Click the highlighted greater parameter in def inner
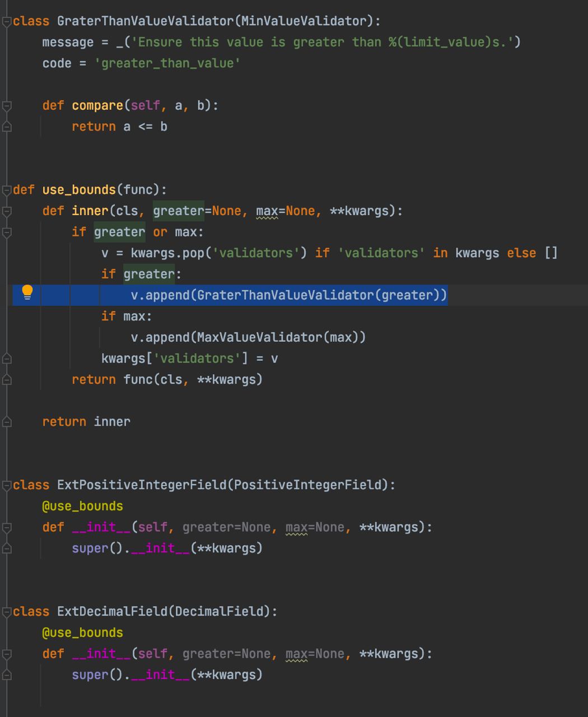The height and width of the screenshot is (717, 588). pyautogui.click(x=179, y=211)
